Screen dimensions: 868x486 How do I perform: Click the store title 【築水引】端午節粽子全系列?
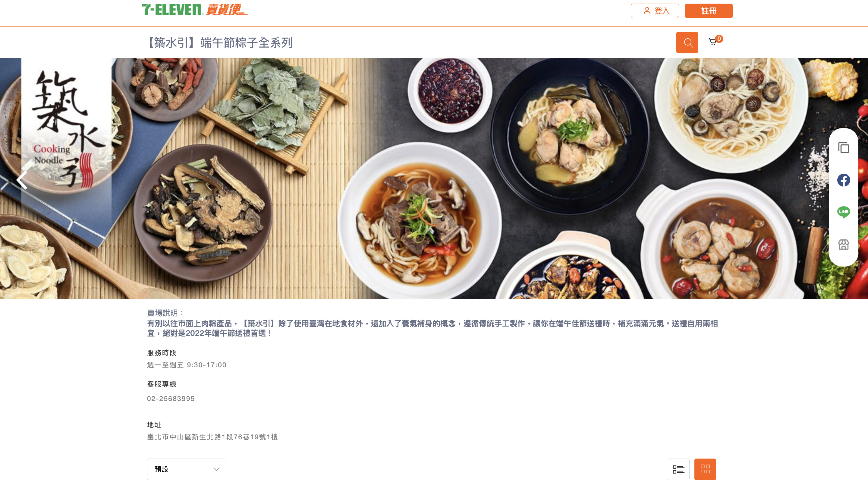pos(220,43)
